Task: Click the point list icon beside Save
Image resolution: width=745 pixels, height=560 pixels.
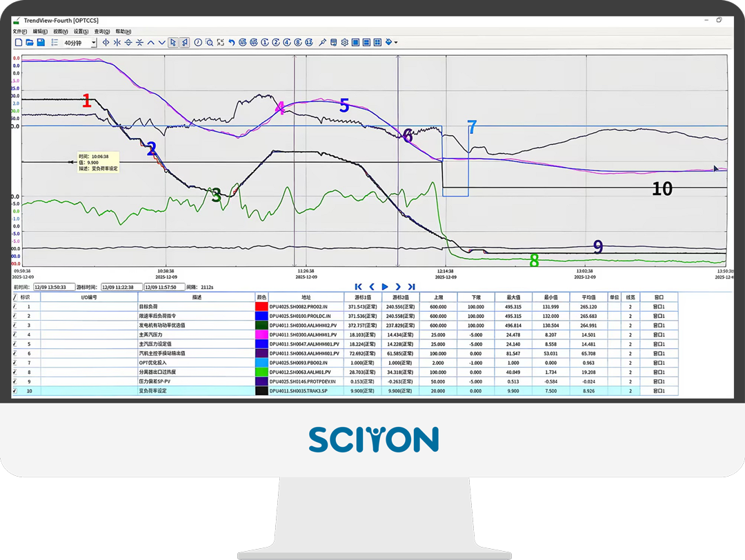Action: 54,42
